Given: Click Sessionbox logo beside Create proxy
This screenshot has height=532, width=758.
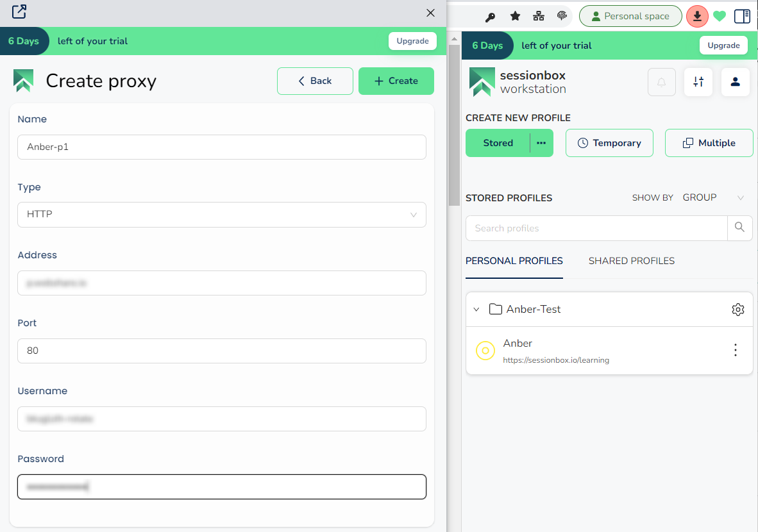Looking at the screenshot, I should point(23,81).
